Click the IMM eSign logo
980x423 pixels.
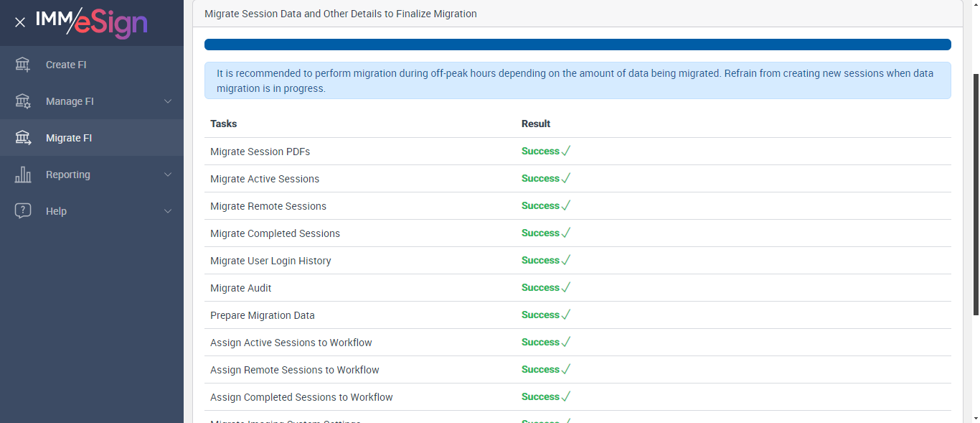[92, 22]
